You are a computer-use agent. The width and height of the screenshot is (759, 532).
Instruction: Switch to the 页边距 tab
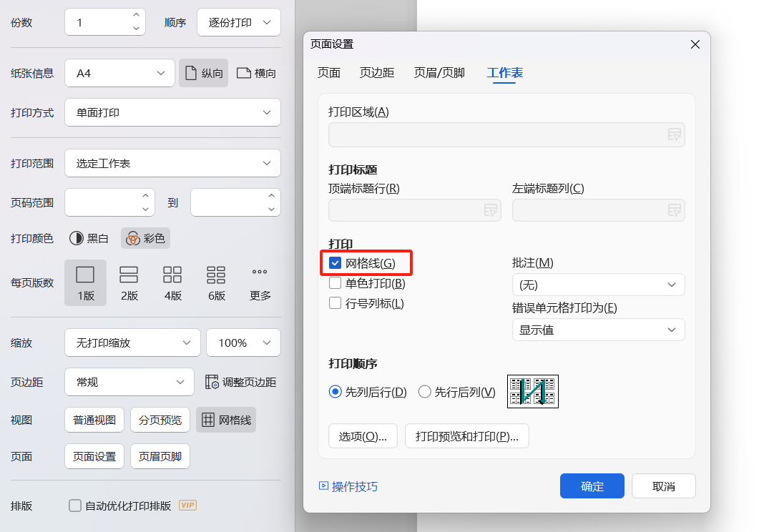tap(376, 72)
